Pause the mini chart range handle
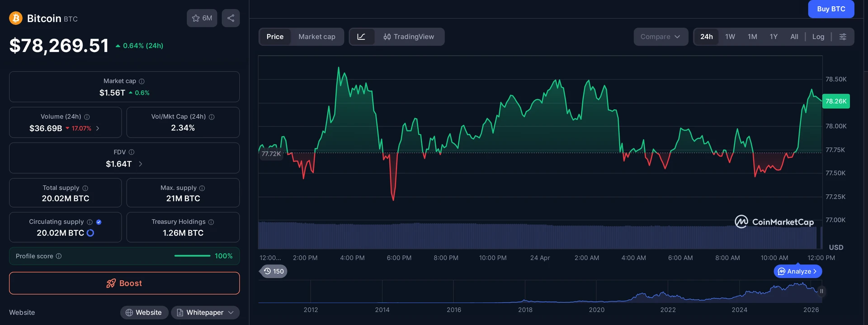Viewport: 868px width, 325px height. [821, 291]
